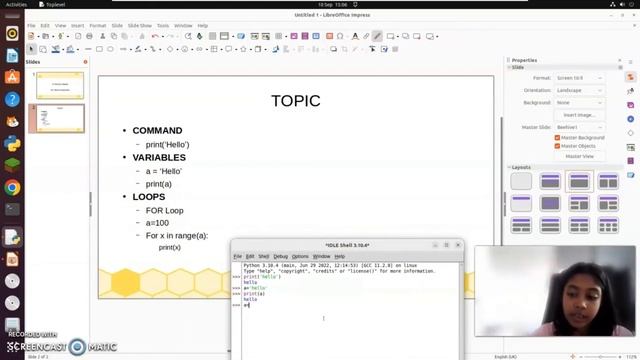Toggle the Show Draw Functions pencil icon

click(x=377, y=36)
